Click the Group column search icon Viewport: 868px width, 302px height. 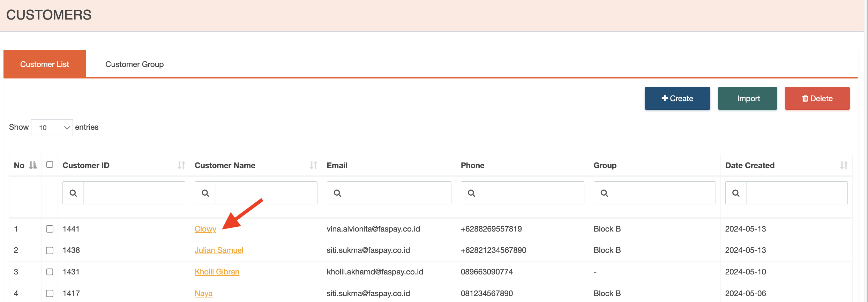coord(604,193)
